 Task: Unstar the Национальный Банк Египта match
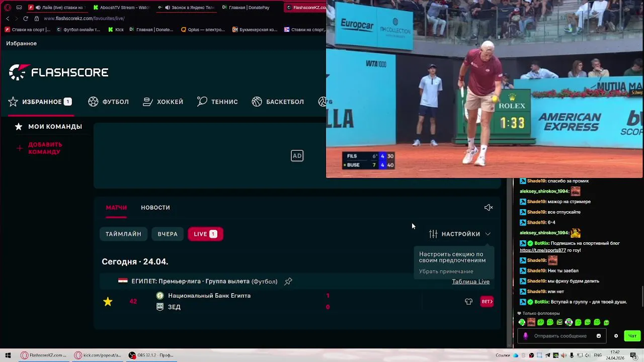108,302
